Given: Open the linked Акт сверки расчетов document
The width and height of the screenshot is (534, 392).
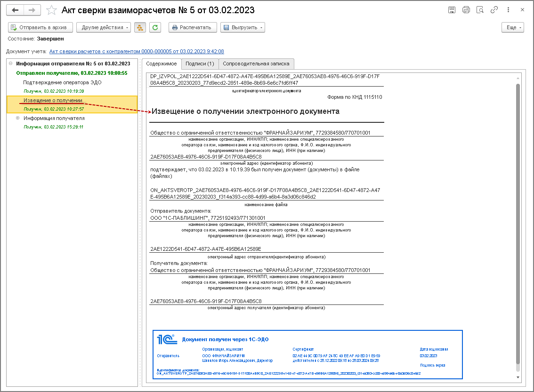Looking at the screenshot, I should (x=137, y=51).
